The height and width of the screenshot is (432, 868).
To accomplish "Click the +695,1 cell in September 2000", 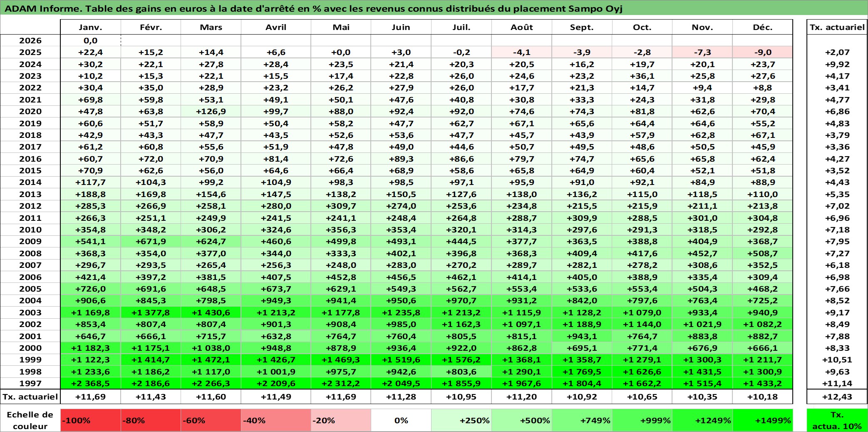I will [x=582, y=348].
